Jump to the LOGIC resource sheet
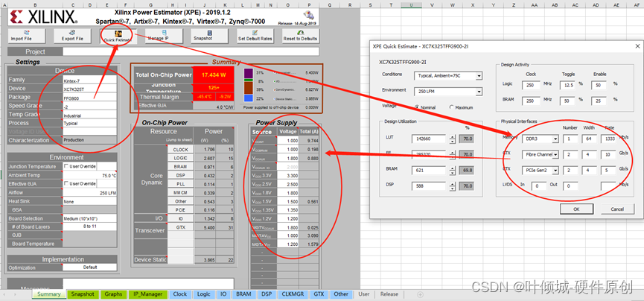 (180, 158)
